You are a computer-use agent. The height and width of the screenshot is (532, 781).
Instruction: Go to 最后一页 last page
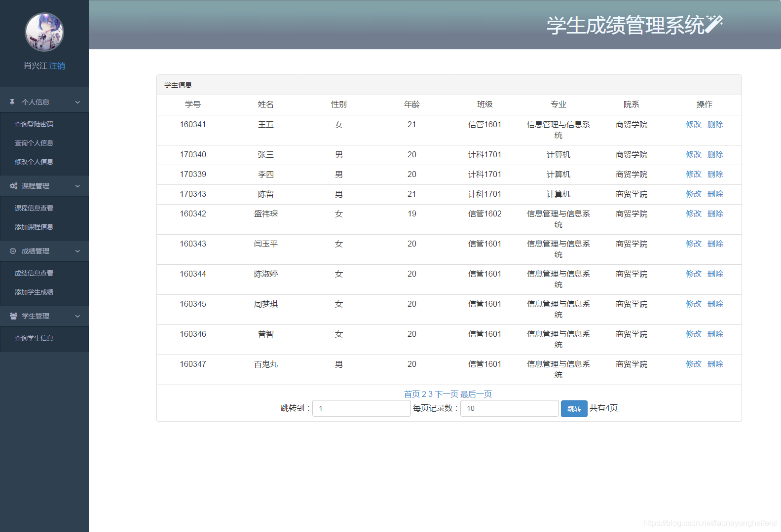476,394
